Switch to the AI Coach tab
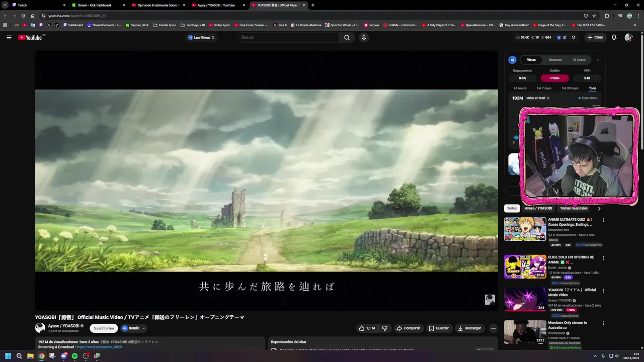 coord(579,60)
